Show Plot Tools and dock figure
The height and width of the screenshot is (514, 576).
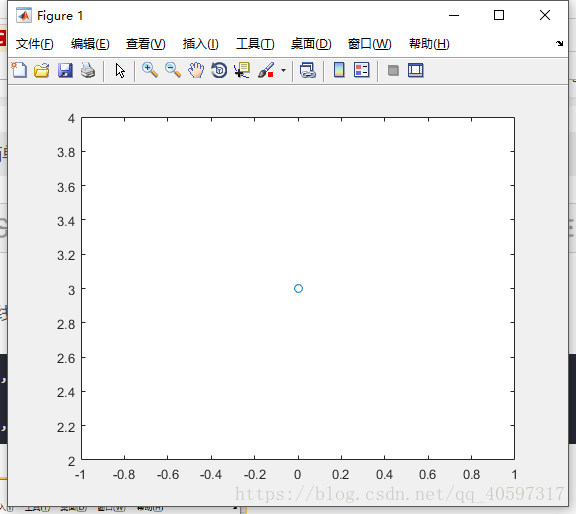tap(416, 70)
